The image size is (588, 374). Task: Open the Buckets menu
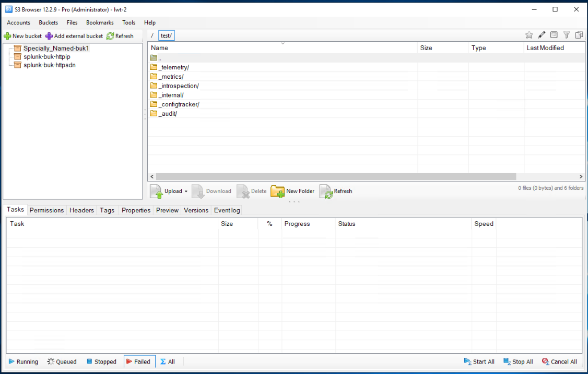[48, 23]
